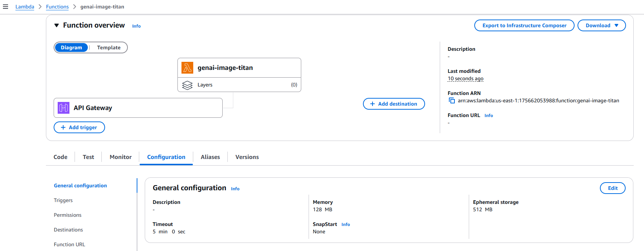Screen dimensions: 644x251
Task: Open Info link next to Function URL label
Action: pyautogui.click(x=489, y=116)
